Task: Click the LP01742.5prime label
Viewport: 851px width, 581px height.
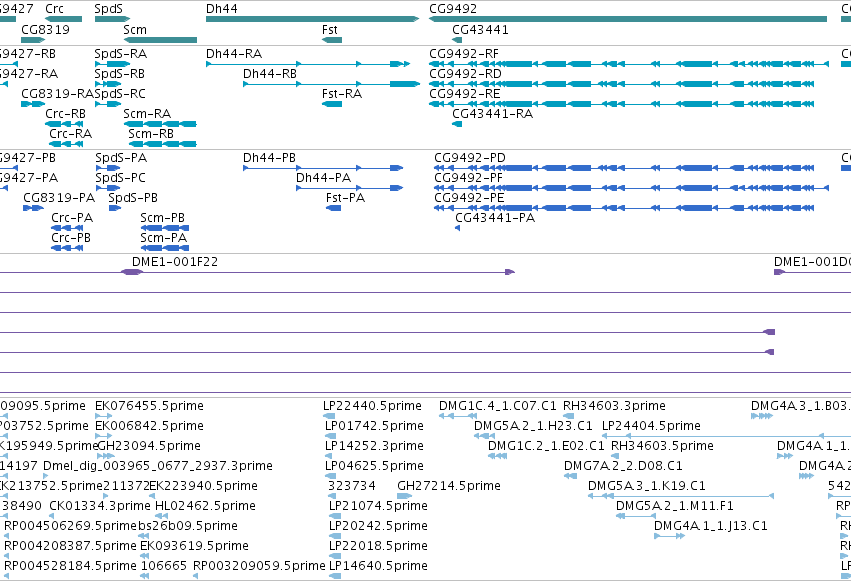Action: 374,426
